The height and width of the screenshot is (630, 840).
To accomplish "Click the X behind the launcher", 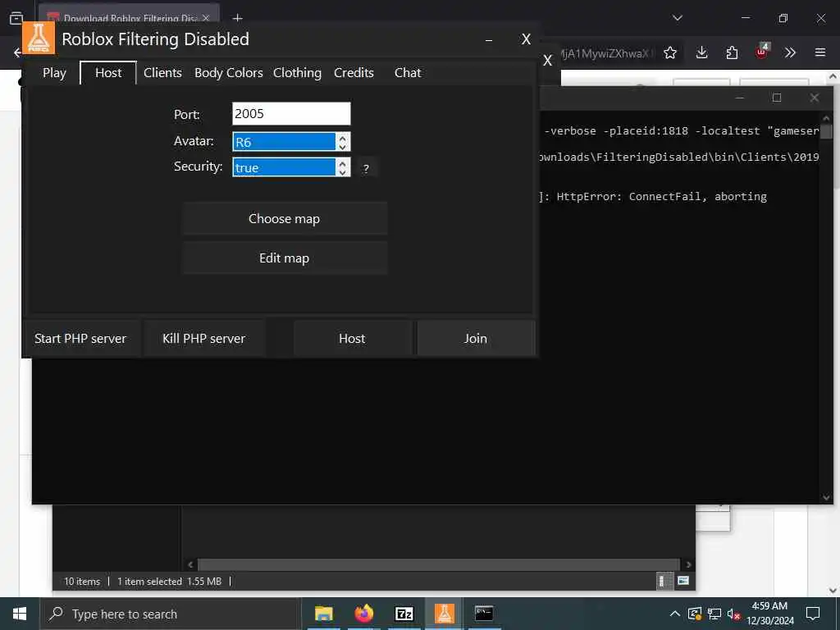I will [x=547, y=61].
